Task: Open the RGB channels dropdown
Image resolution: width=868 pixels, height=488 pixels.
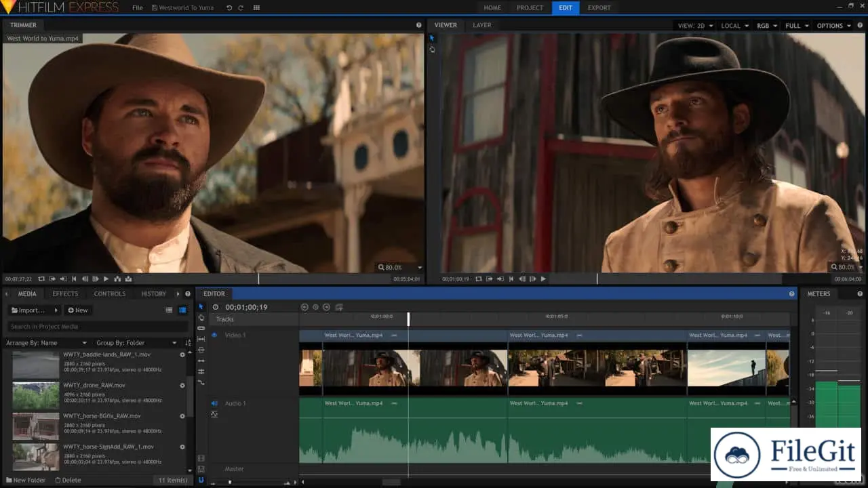Action: 767,26
